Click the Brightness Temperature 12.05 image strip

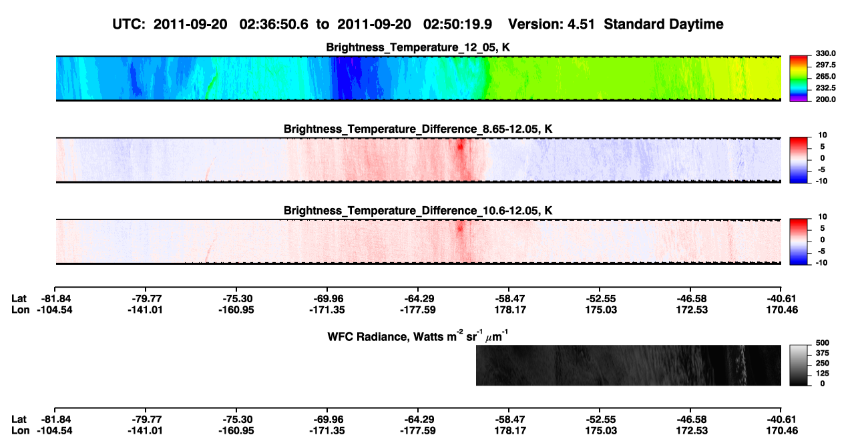point(418,78)
